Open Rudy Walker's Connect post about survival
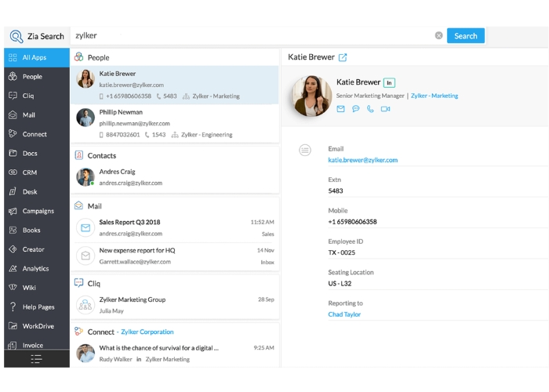 [x=174, y=354]
